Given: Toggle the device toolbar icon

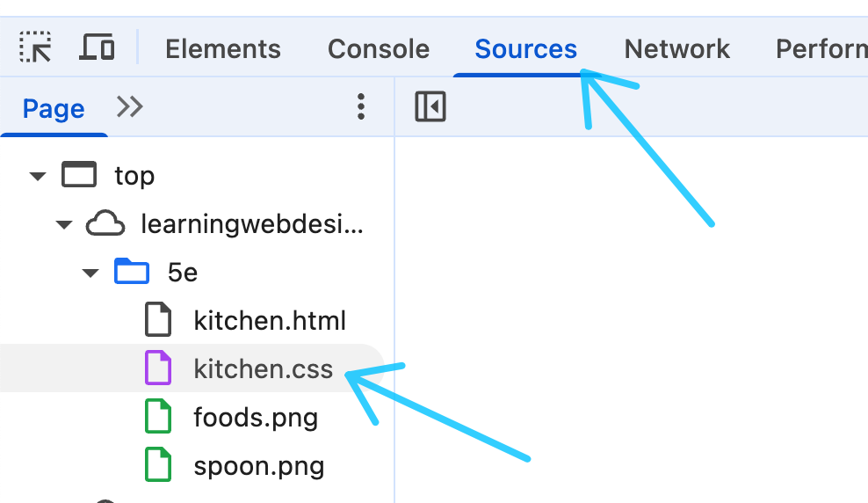Looking at the screenshot, I should (97, 47).
